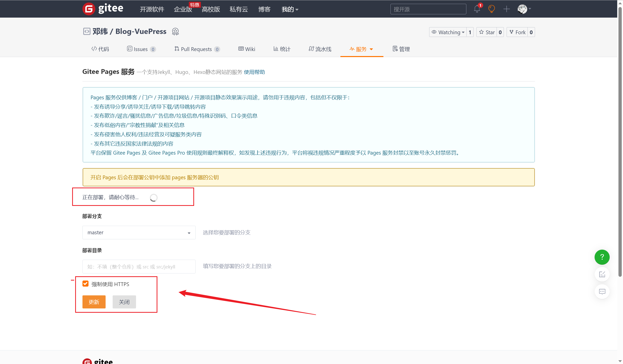Expand the 服务 dropdown tab

[x=362, y=49]
